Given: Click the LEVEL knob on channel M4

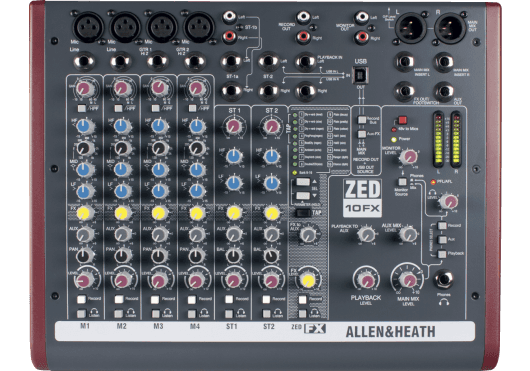Looking at the screenshot, I should [196, 280].
